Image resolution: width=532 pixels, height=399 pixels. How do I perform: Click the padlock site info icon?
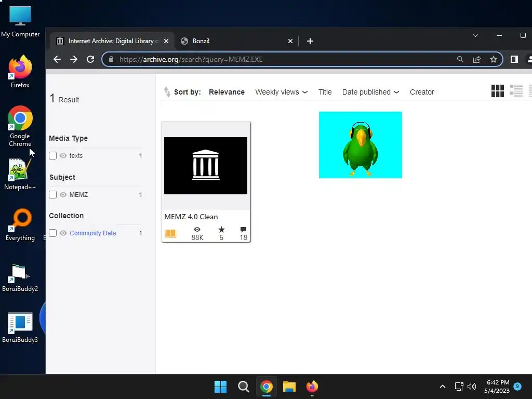point(111,59)
